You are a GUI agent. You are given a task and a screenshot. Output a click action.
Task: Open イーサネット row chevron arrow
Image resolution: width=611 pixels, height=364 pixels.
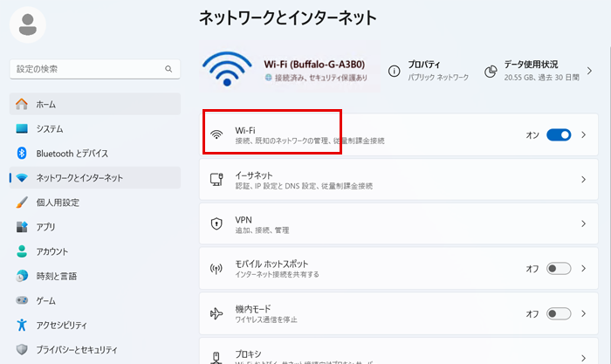pyautogui.click(x=583, y=180)
